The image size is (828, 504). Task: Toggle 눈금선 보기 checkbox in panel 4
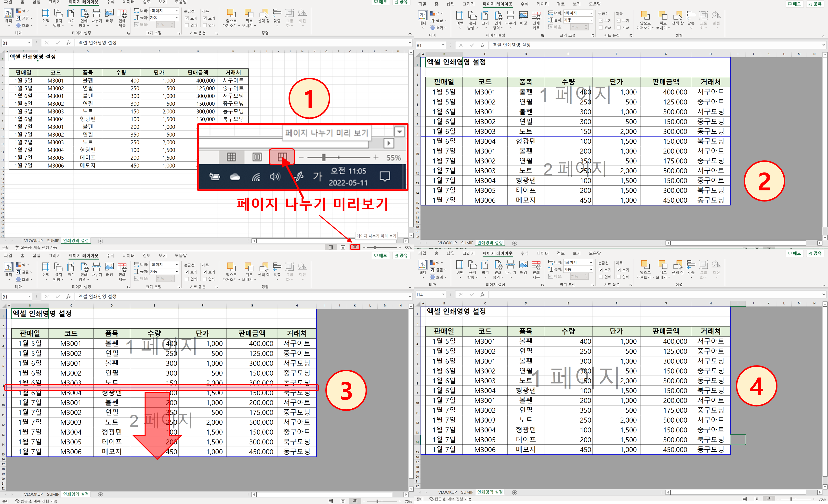pyautogui.click(x=601, y=270)
